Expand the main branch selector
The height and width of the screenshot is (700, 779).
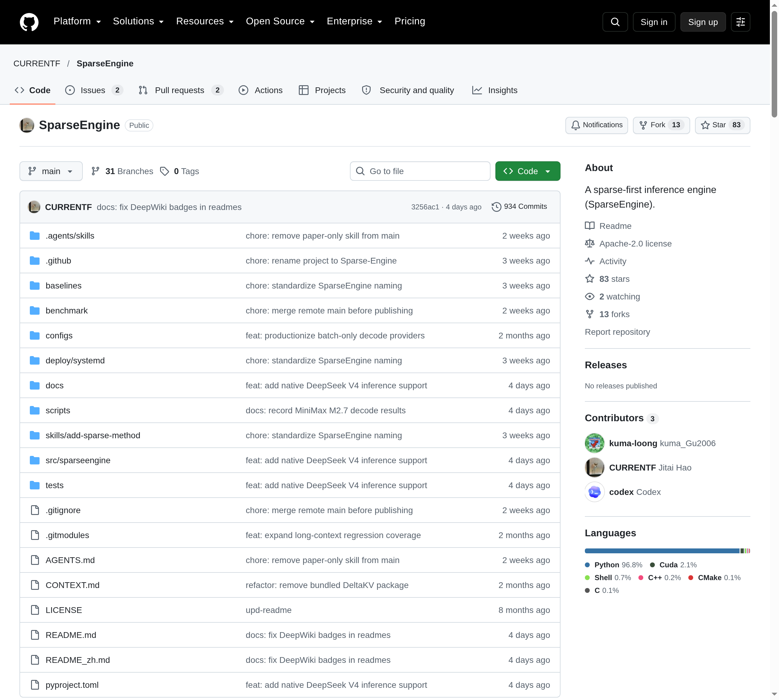[51, 171]
